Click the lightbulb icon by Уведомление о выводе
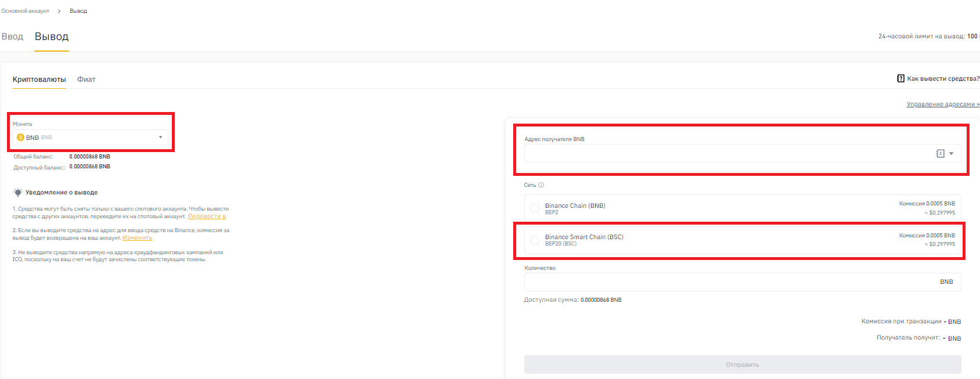Image resolution: width=980 pixels, height=379 pixels. pyautogui.click(x=18, y=192)
